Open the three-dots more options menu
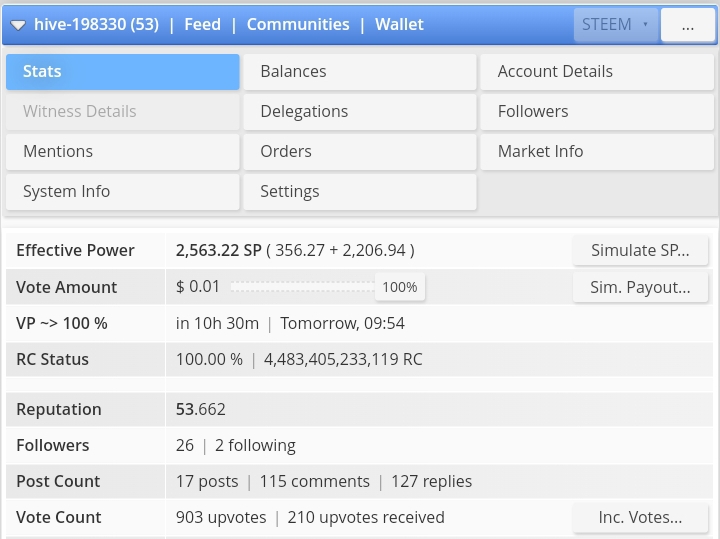This screenshot has width=720, height=539. pos(687,26)
